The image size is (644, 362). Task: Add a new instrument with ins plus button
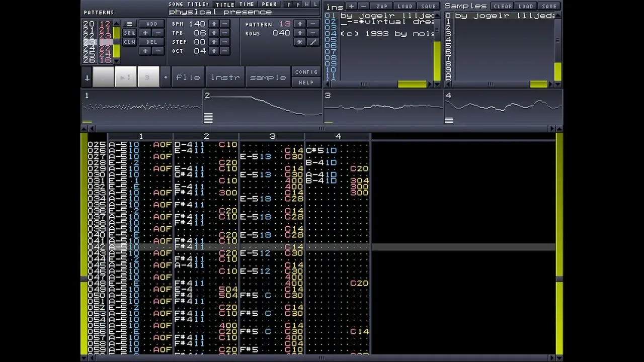point(351,7)
